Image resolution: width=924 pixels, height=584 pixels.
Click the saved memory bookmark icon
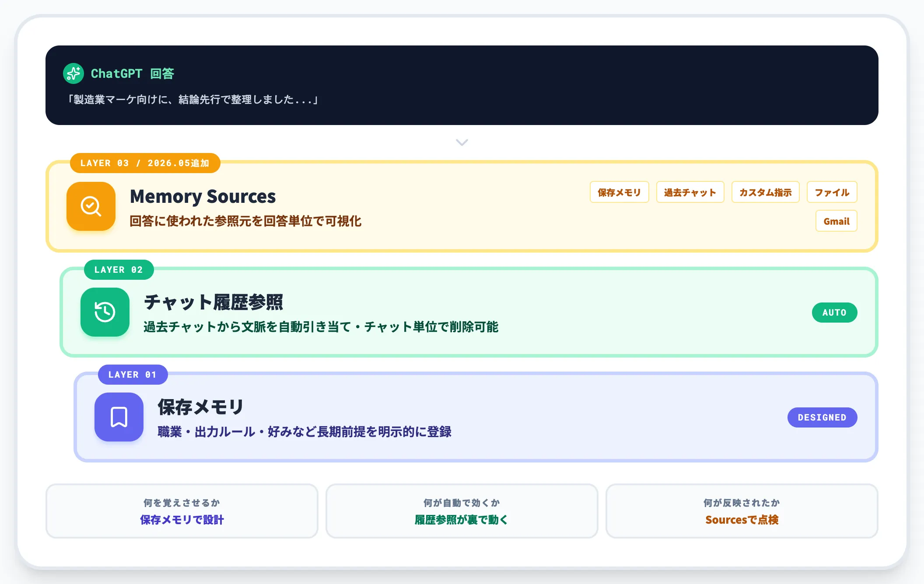coord(119,417)
